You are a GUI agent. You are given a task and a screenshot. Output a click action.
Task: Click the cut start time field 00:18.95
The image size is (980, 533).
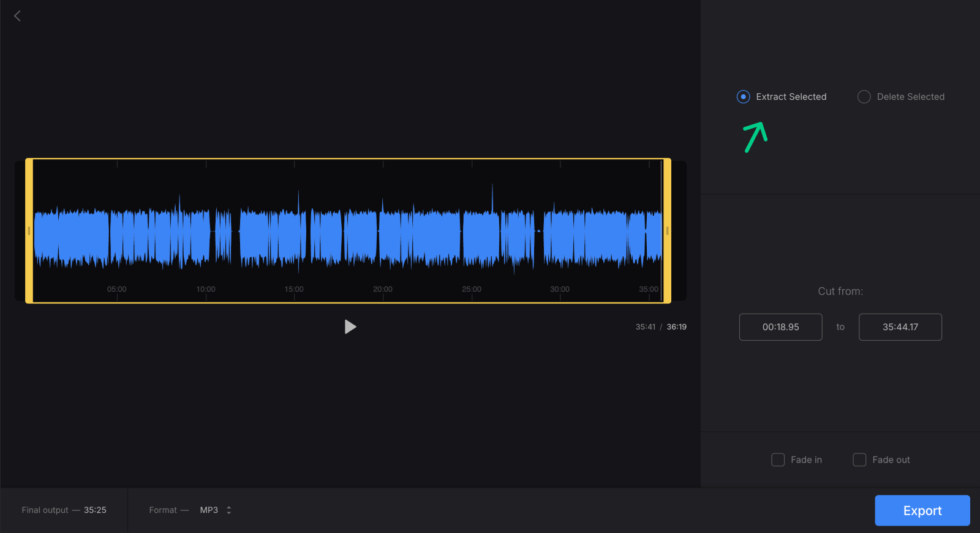click(780, 327)
